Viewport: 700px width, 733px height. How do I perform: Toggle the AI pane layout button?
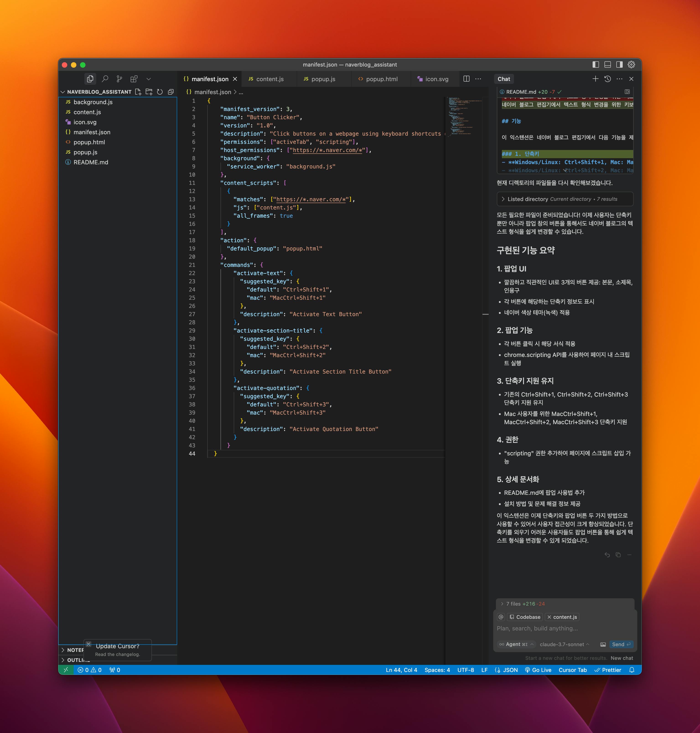(x=620, y=65)
